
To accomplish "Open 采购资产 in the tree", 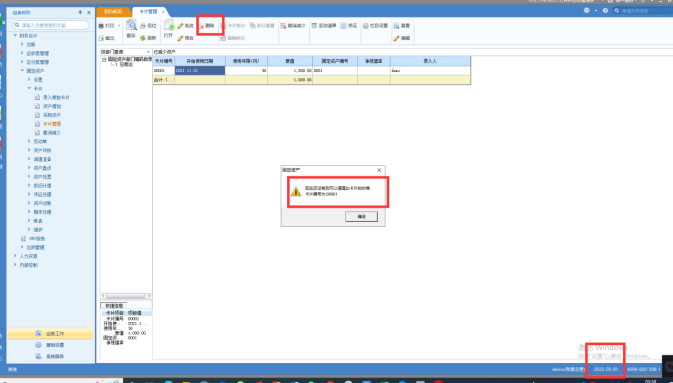I will click(x=52, y=115).
